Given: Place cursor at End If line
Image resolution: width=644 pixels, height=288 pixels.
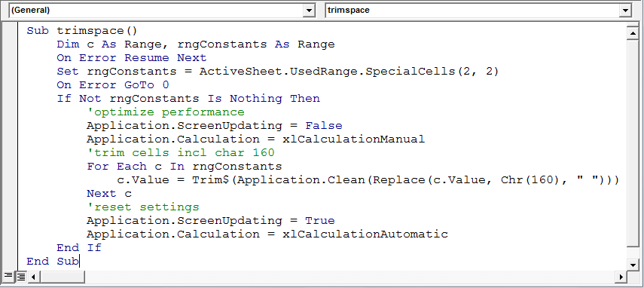Looking at the screenshot, I should coord(79,248).
